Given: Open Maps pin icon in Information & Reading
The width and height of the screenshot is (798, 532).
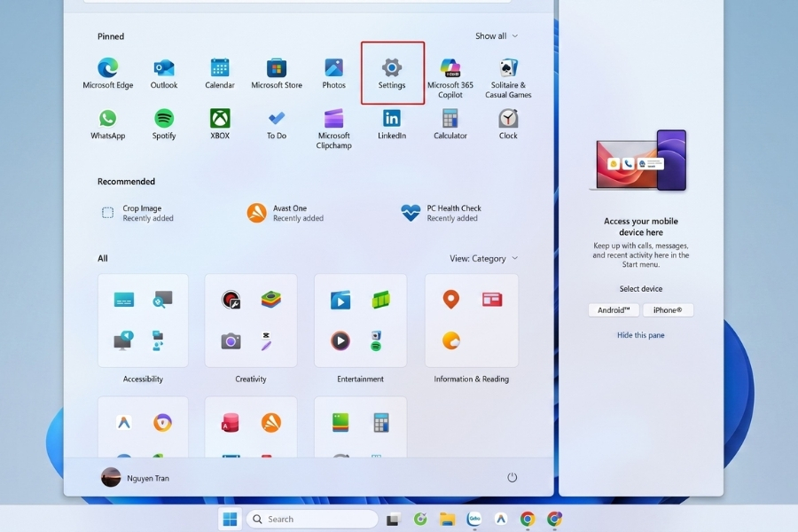Looking at the screenshot, I should point(451,300).
